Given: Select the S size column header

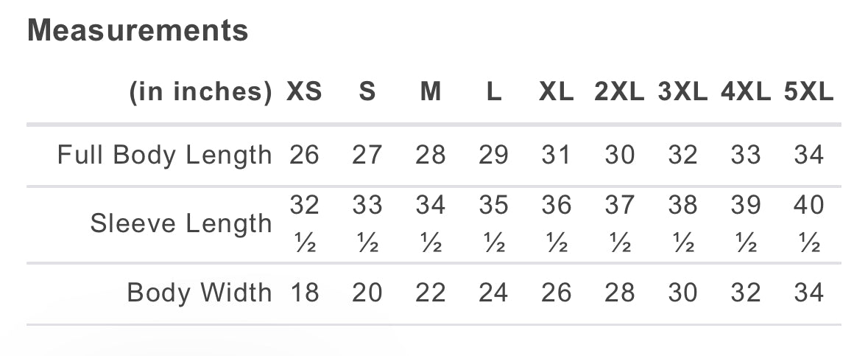Looking at the screenshot, I should [367, 91].
